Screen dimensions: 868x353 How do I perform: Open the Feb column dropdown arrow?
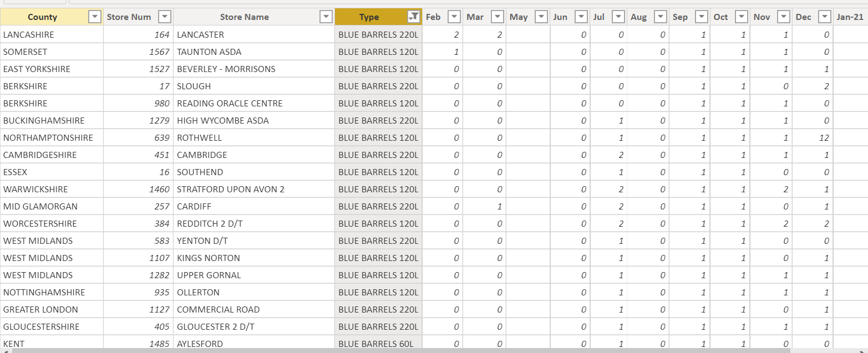pyautogui.click(x=454, y=17)
